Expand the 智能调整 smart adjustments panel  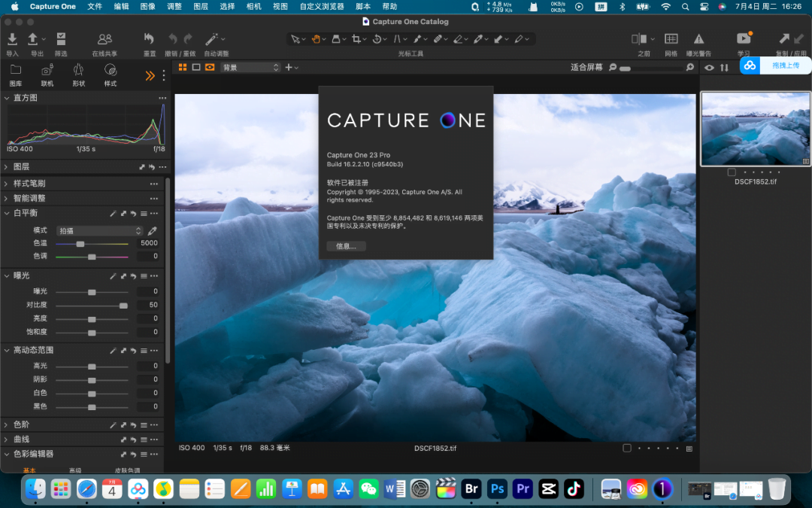click(x=7, y=198)
